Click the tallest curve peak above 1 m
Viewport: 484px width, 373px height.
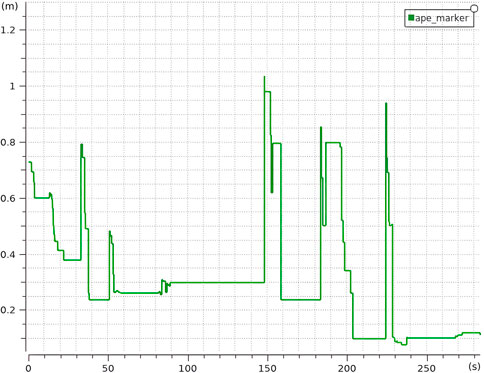coord(264,77)
